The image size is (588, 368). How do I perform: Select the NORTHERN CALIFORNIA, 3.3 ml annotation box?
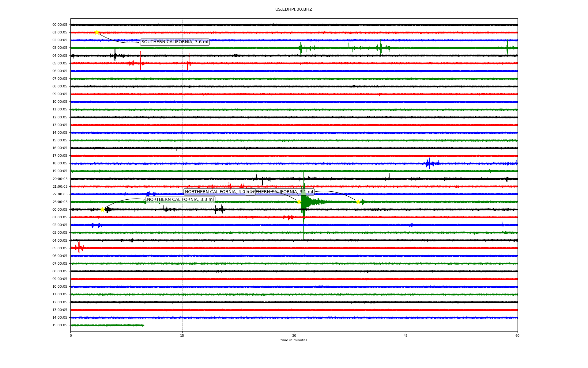click(x=180, y=200)
